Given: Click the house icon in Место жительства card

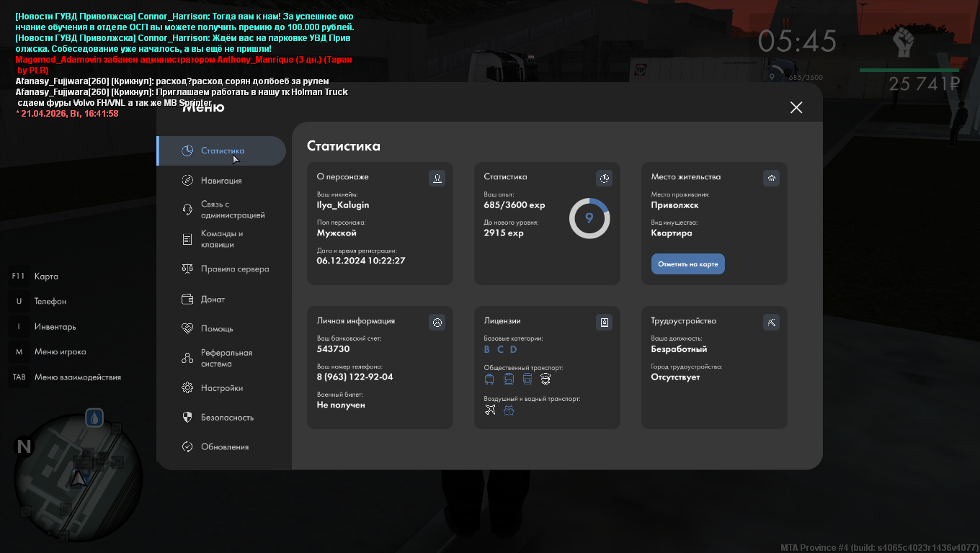Looking at the screenshot, I should 771,178.
